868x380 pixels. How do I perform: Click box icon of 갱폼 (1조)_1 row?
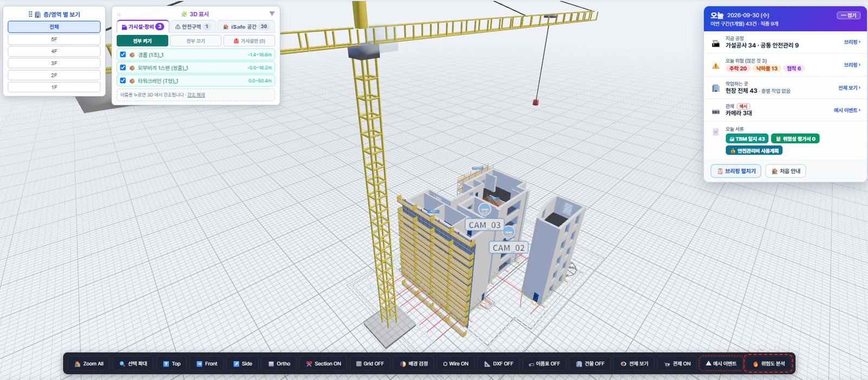tap(132, 55)
